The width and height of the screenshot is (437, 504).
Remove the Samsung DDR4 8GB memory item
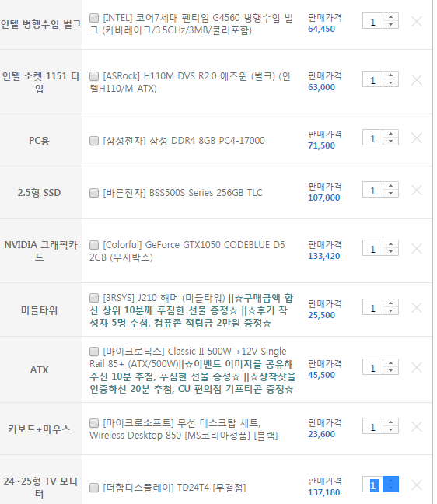point(417,138)
